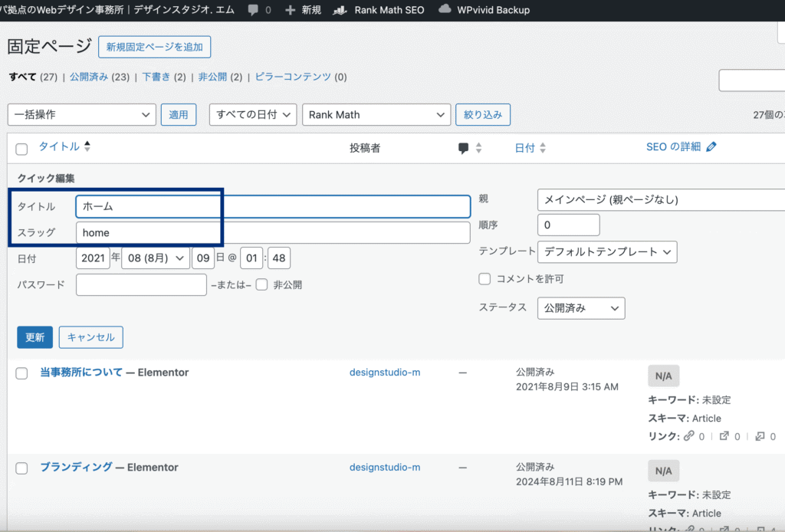Image resolution: width=785 pixels, height=532 pixels.
Task: Show 下書き draft pages
Action: [156, 77]
